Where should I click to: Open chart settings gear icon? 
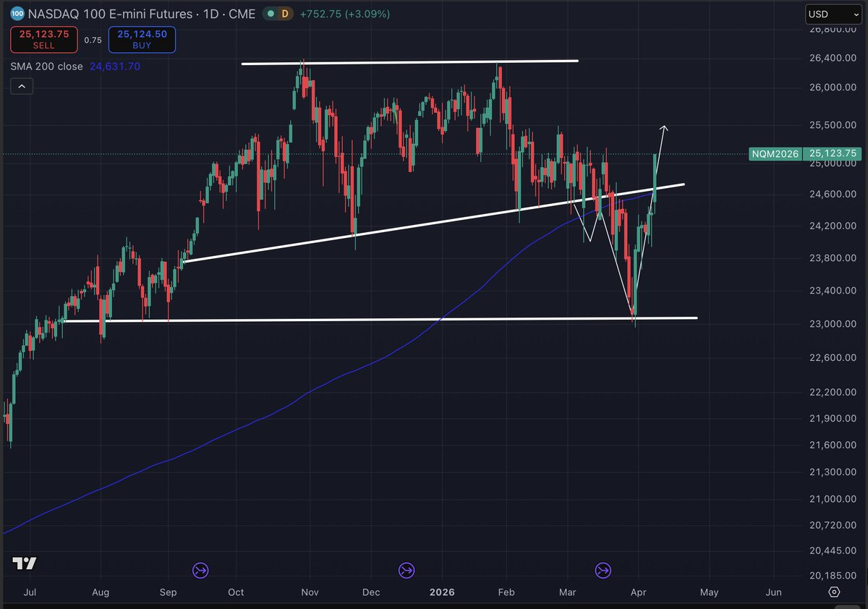coord(834,592)
